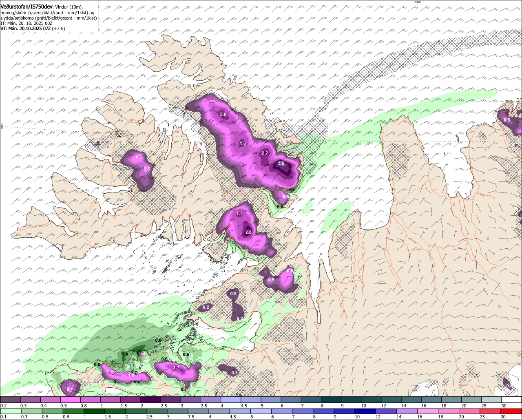Select violet 12 swatch in rain legend
522x420 pixels.
pos(386,411)
